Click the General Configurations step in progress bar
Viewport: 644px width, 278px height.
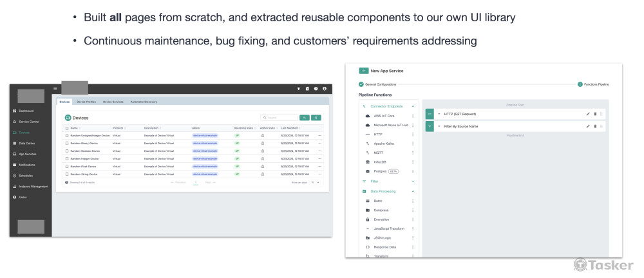379,84
